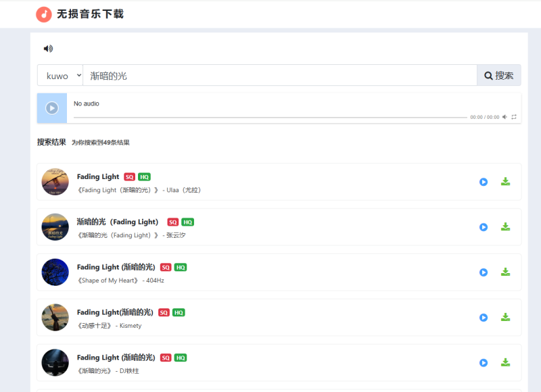Enable loop repeat in the audio player
Screen dimensions: 541x392
(514, 116)
